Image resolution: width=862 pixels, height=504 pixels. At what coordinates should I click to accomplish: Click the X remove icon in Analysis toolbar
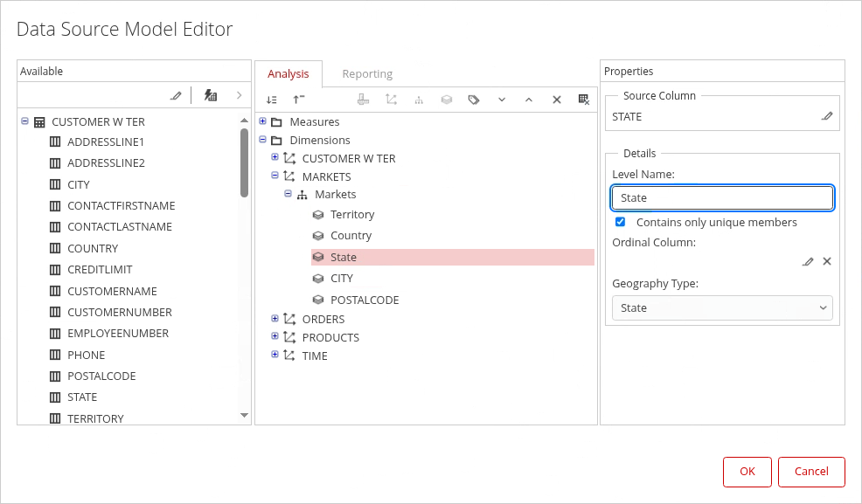[556, 100]
